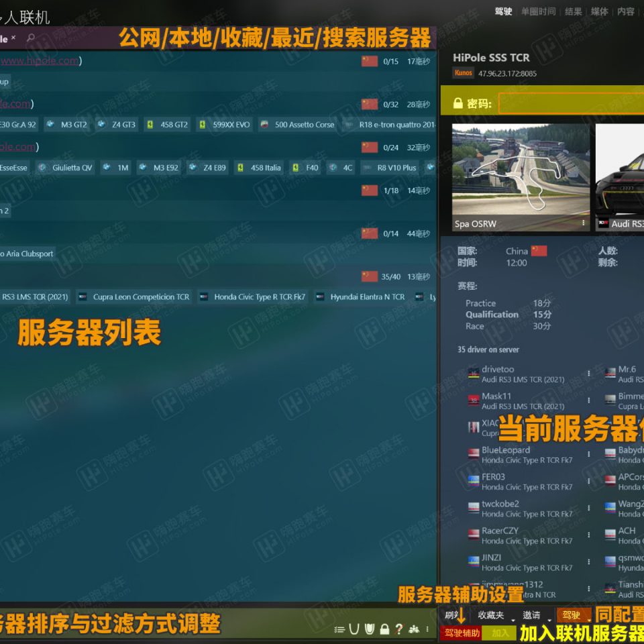Close the open server list tab
Viewport: 644px width, 644px height.
13,38
